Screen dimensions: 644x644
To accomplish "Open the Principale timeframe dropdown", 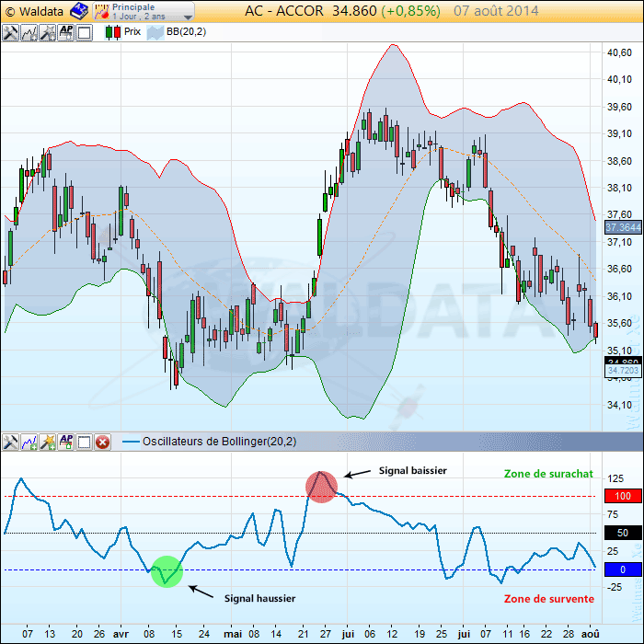I will [144, 11].
